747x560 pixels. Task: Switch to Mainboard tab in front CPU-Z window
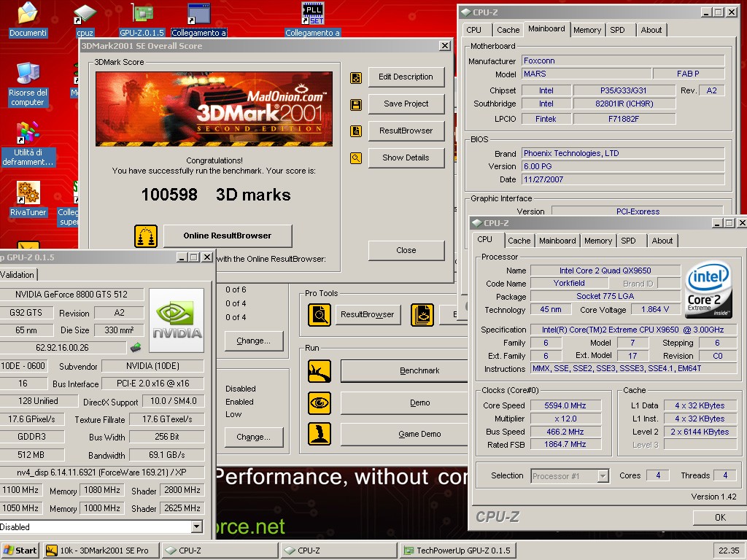tap(557, 241)
